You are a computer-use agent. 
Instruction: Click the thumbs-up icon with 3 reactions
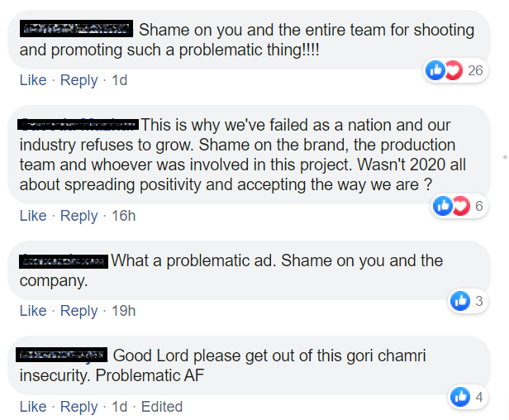click(x=460, y=301)
